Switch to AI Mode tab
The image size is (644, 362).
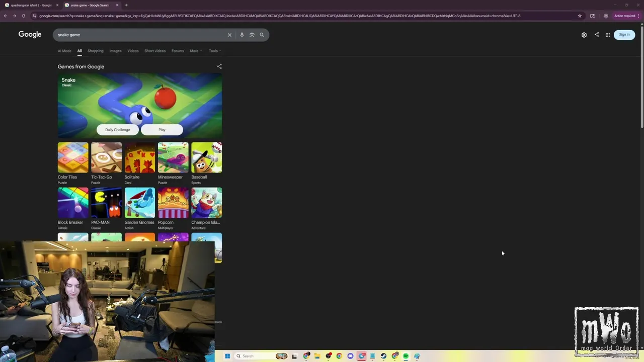tap(64, 51)
